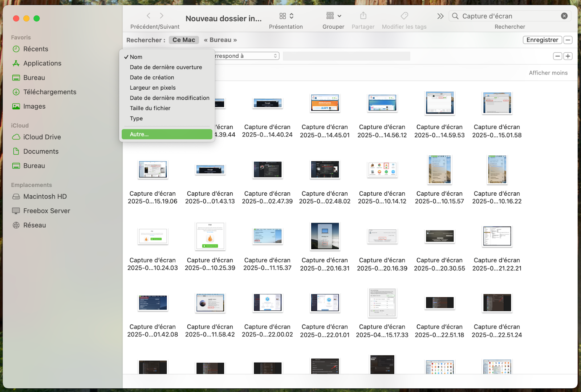
Task: Select iCloud Drive in the sidebar
Action: pyautogui.click(x=41, y=137)
